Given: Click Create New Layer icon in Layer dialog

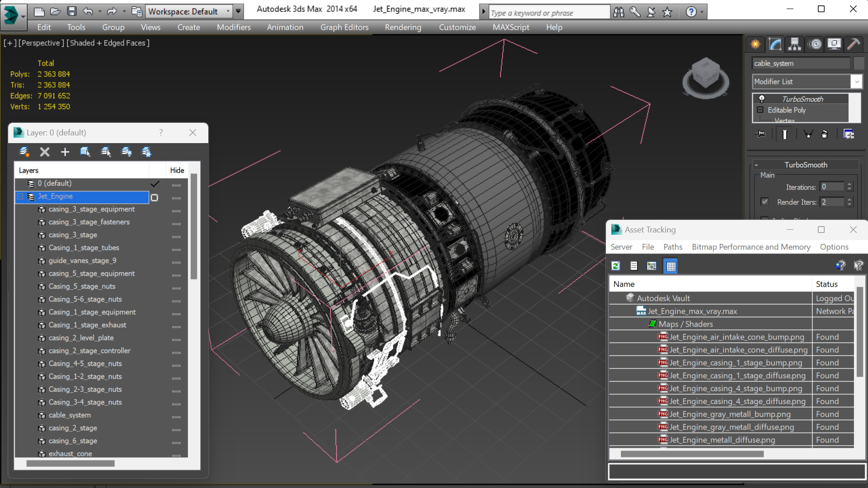Looking at the screenshot, I should 24,152.
